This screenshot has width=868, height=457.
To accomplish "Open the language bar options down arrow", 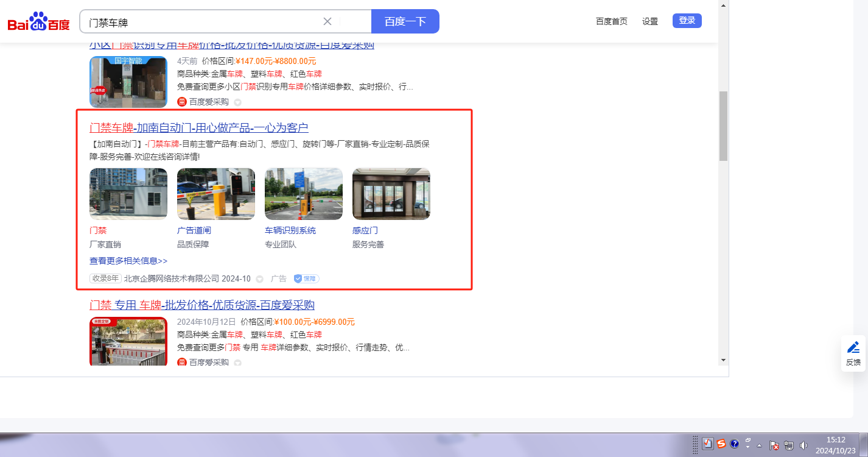I will tap(749, 447).
